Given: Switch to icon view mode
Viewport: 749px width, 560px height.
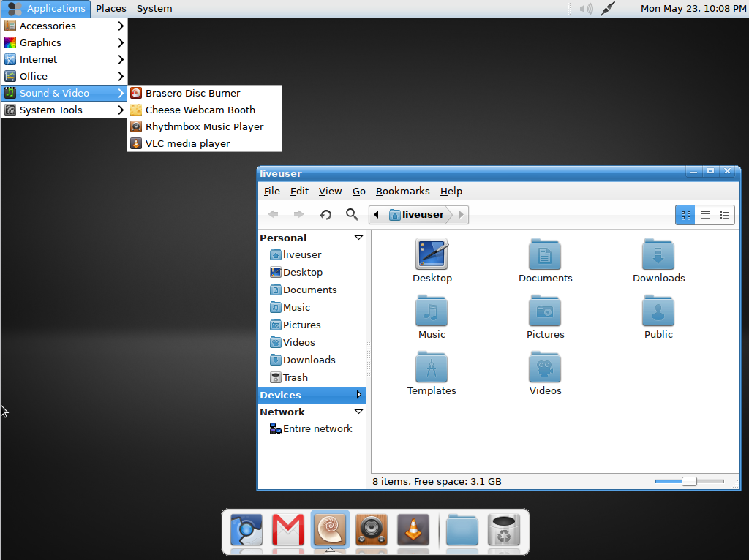Looking at the screenshot, I should pyautogui.click(x=685, y=215).
